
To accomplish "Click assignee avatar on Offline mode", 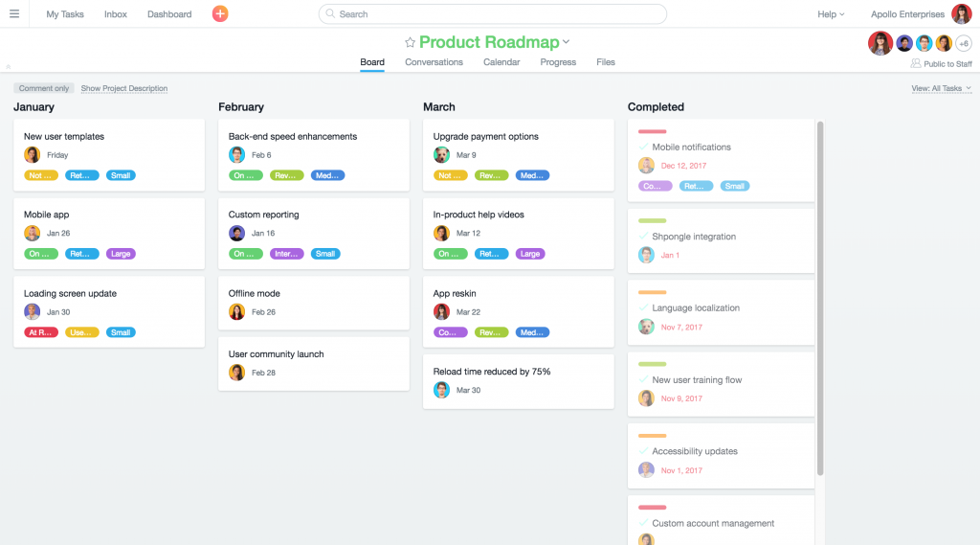I will tap(237, 311).
